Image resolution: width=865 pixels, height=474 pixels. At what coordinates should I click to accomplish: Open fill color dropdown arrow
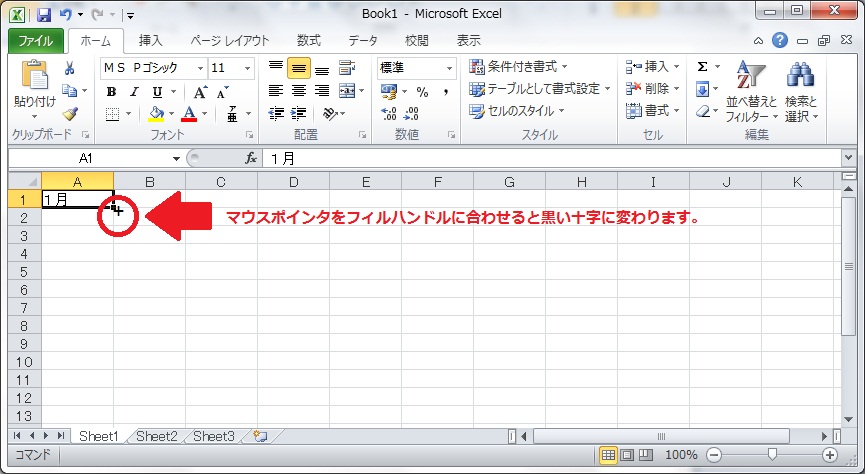click(x=172, y=114)
